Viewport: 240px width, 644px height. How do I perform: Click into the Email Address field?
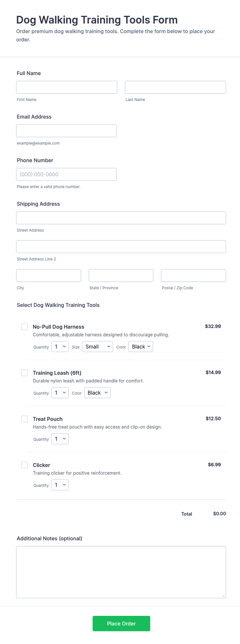pyautogui.click(x=66, y=131)
